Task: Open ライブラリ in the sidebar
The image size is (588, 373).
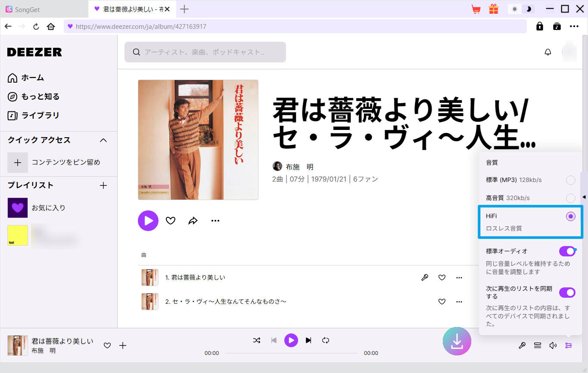Action: point(34,115)
